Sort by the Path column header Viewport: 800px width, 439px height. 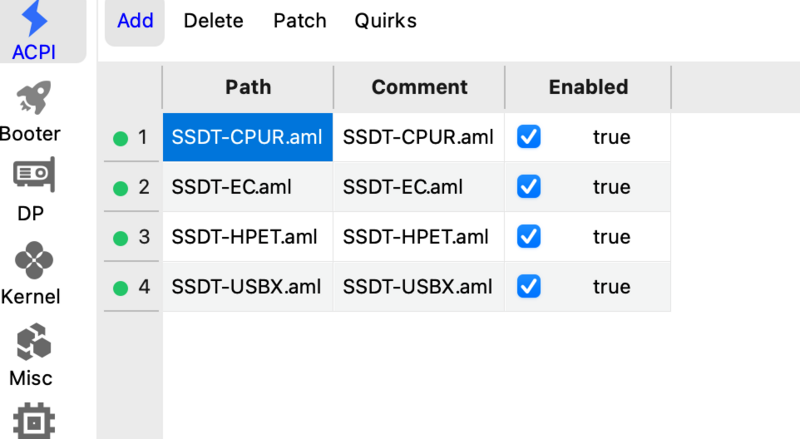point(248,87)
